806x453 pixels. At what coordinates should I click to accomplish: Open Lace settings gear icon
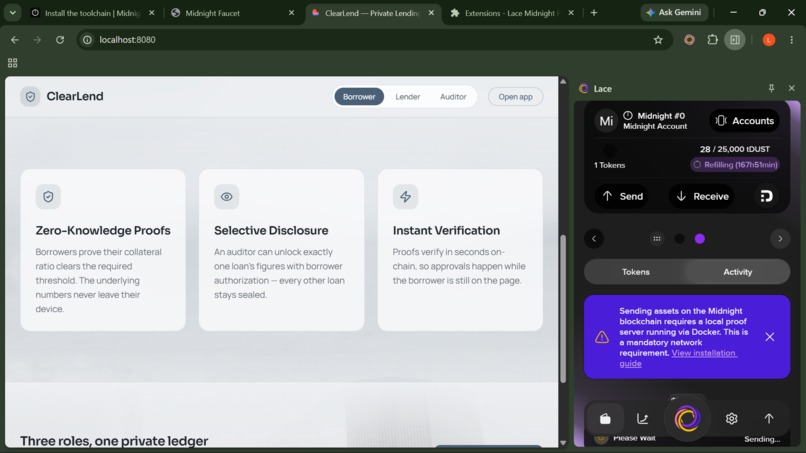[731, 419]
